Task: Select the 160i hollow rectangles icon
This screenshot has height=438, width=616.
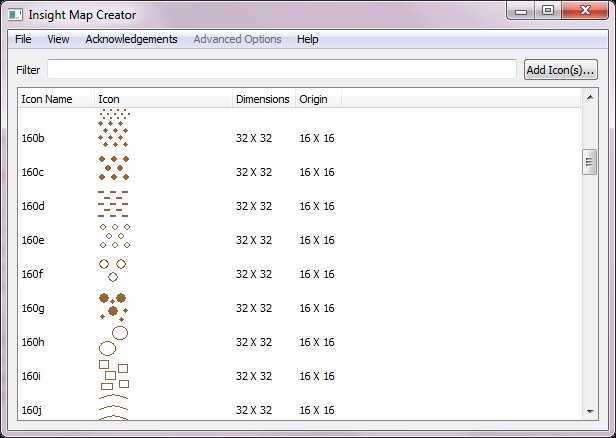Action: [x=113, y=375]
